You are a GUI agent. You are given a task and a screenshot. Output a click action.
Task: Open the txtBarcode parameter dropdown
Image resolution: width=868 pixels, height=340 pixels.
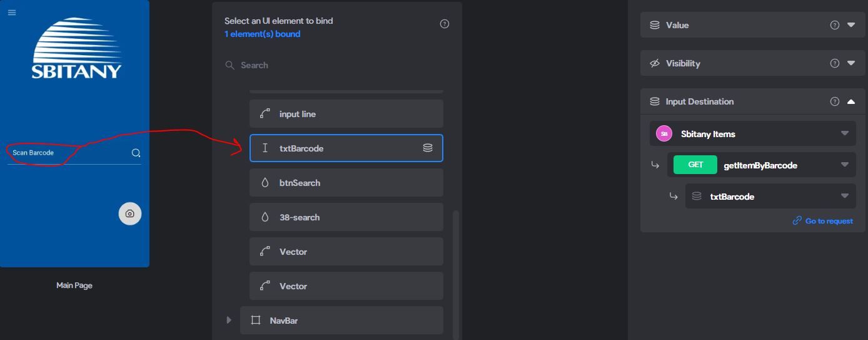click(x=770, y=196)
